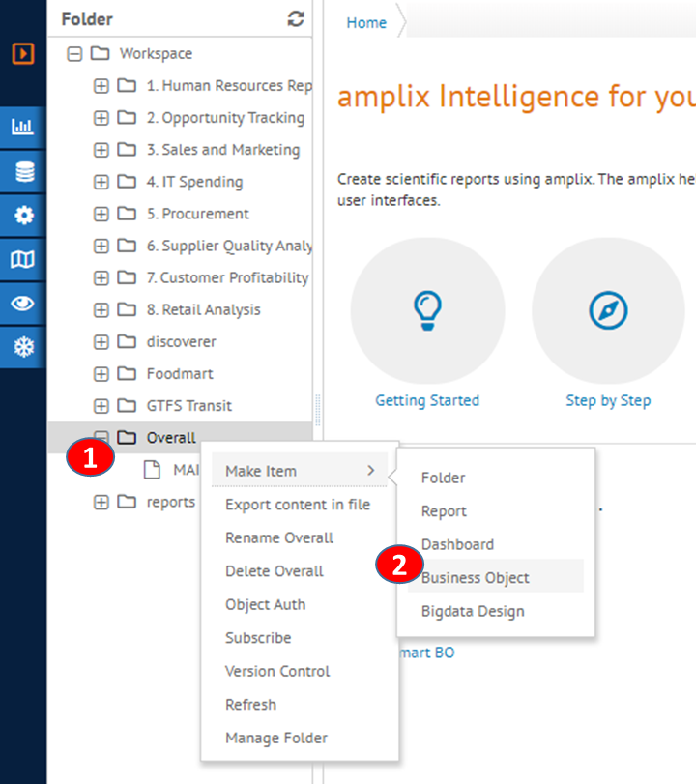
Task: Open the Getting Started link
Action: click(427, 400)
